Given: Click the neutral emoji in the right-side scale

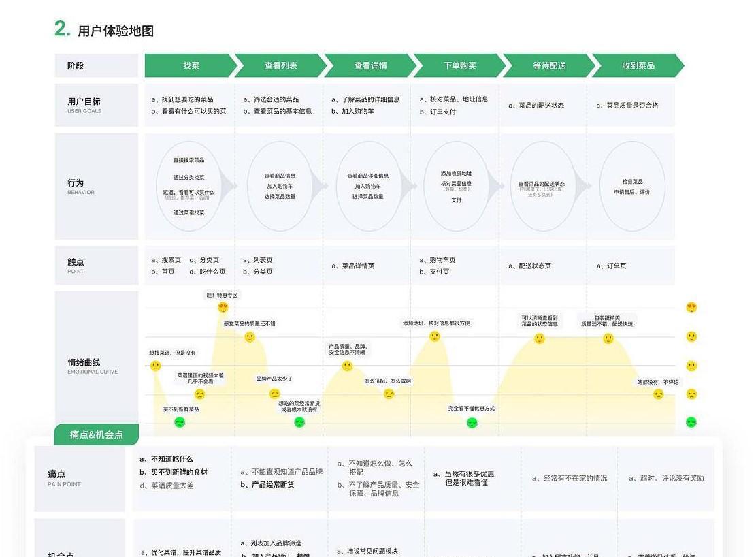Looking at the screenshot, I should pyautogui.click(x=691, y=366).
